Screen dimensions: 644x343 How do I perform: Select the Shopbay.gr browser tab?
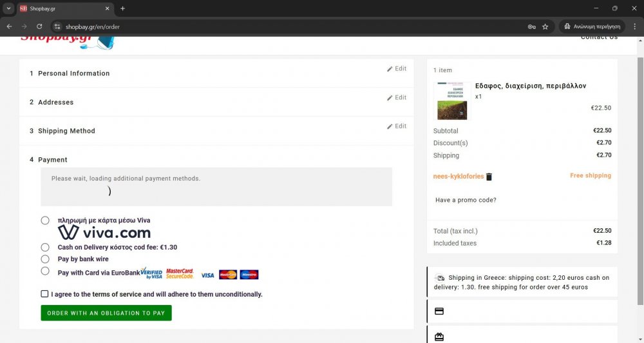tap(66, 8)
